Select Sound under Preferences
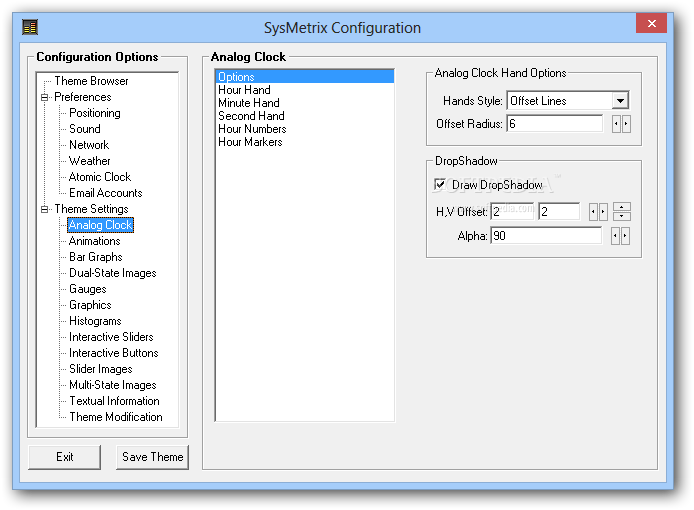 click(x=85, y=129)
